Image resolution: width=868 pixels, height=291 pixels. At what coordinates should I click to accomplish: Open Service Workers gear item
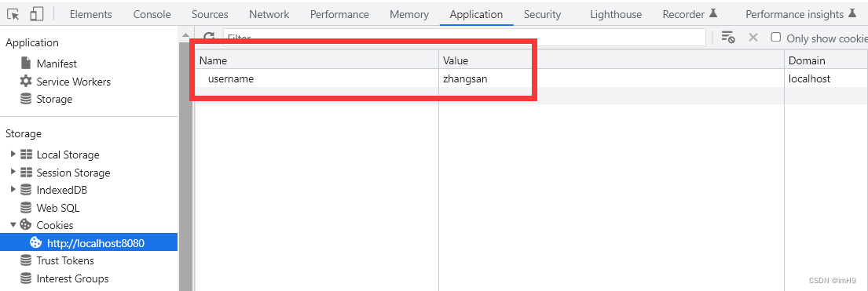pyautogui.click(x=65, y=82)
